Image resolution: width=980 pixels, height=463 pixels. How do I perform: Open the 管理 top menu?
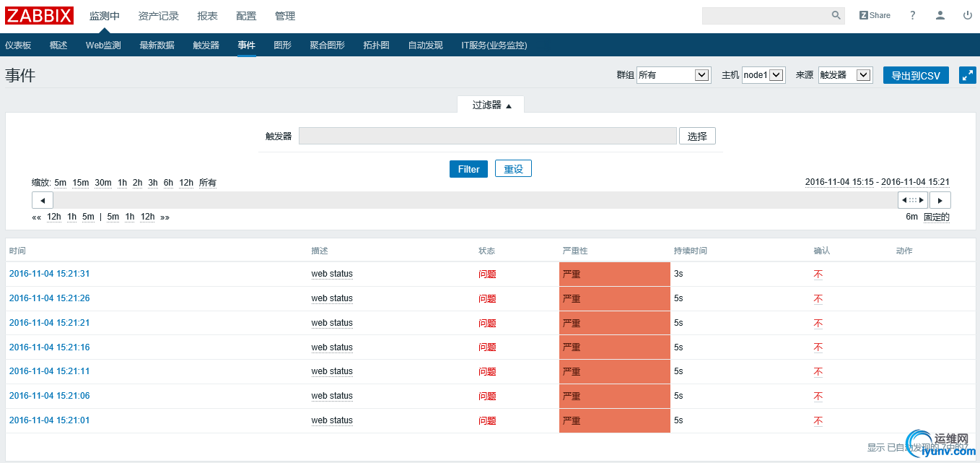(285, 16)
